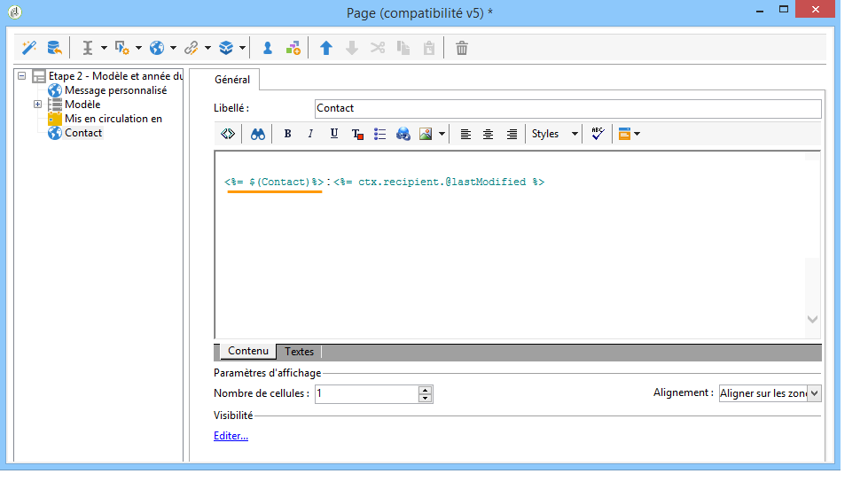Click the insert image icon
The height and width of the screenshot is (497, 868).
coord(426,134)
